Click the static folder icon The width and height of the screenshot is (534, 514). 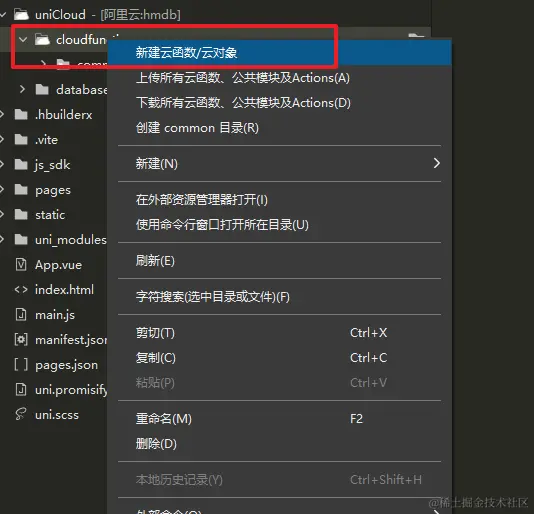click(x=21, y=215)
